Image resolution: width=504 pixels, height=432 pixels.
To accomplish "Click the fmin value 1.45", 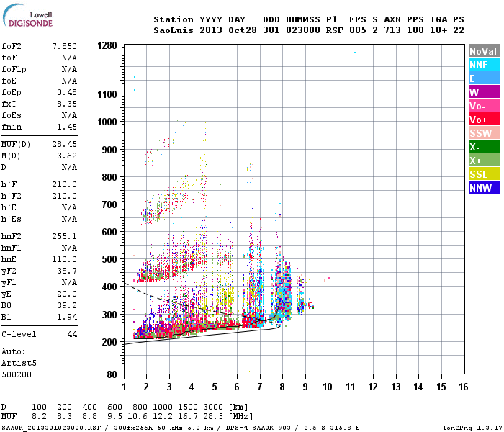I will pos(67,127).
